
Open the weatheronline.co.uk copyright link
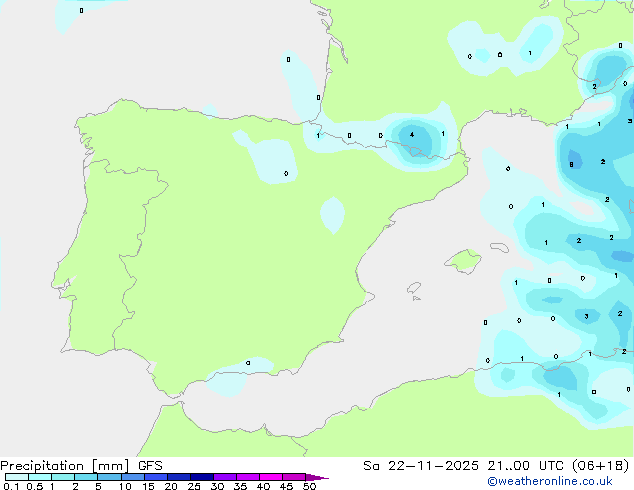point(550,481)
